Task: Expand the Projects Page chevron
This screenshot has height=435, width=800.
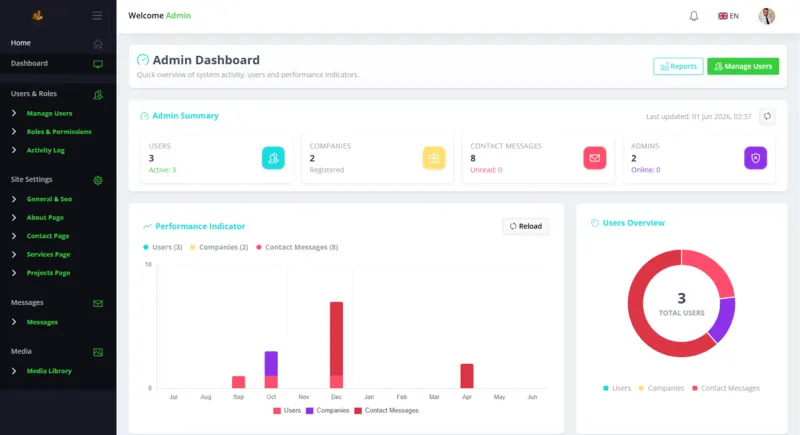Action: (14, 273)
